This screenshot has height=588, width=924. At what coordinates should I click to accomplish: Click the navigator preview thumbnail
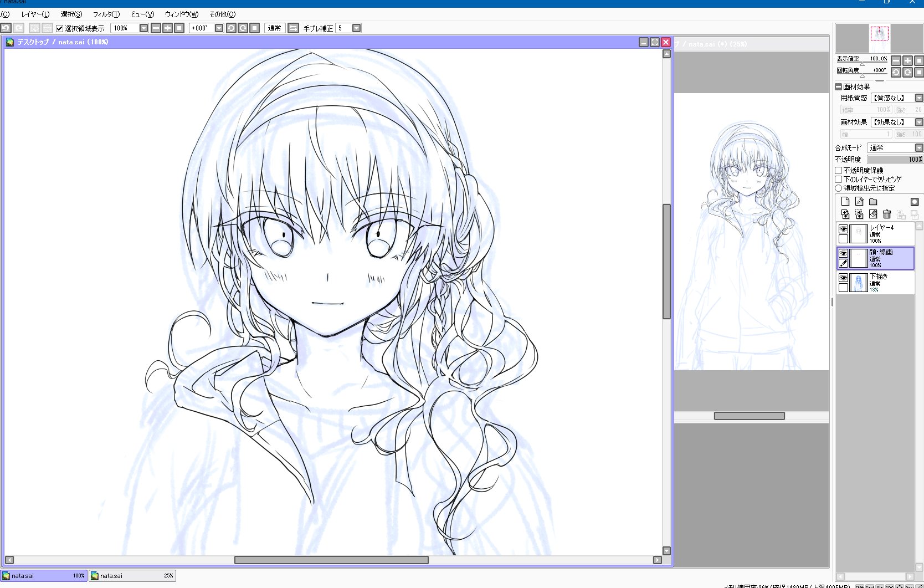tap(879, 38)
